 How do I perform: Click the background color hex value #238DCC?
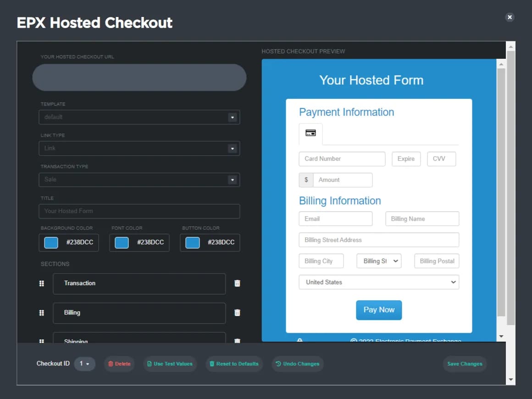pos(79,242)
